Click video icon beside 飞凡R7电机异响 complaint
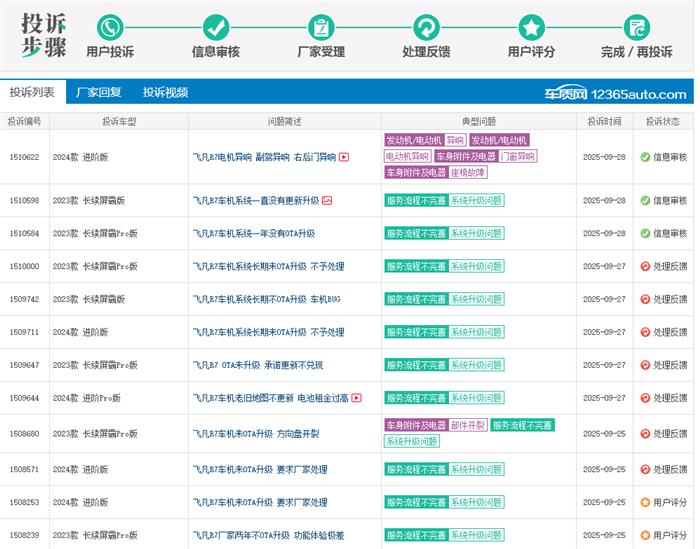700x549 pixels. click(x=344, y=157)
